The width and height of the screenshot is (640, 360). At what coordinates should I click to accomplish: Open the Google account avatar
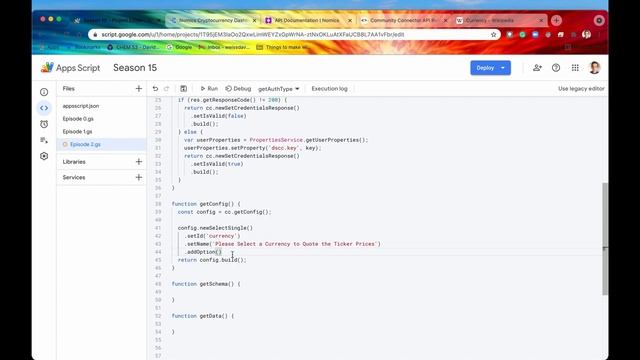pyautogui.click(x=595, y=68)
